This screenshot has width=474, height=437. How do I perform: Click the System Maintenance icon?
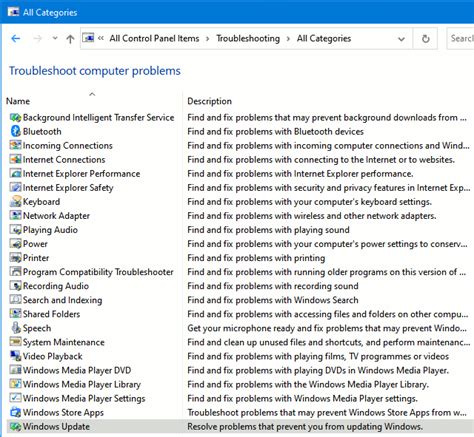[x=15, y=342]
